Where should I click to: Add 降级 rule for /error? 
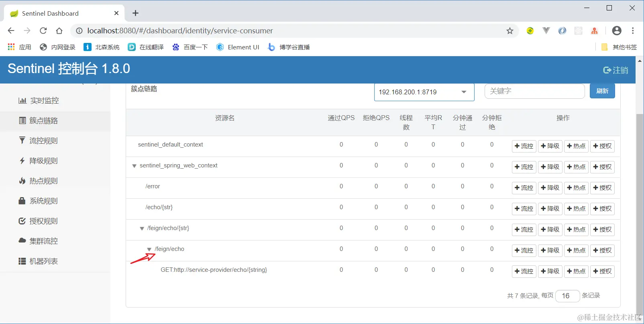550,188
